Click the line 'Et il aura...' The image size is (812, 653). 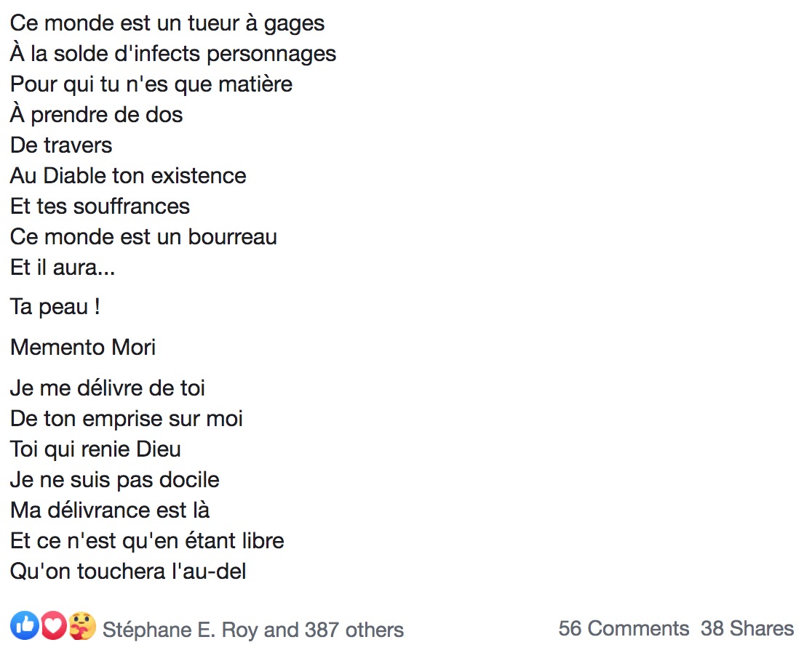click(62, 268)
